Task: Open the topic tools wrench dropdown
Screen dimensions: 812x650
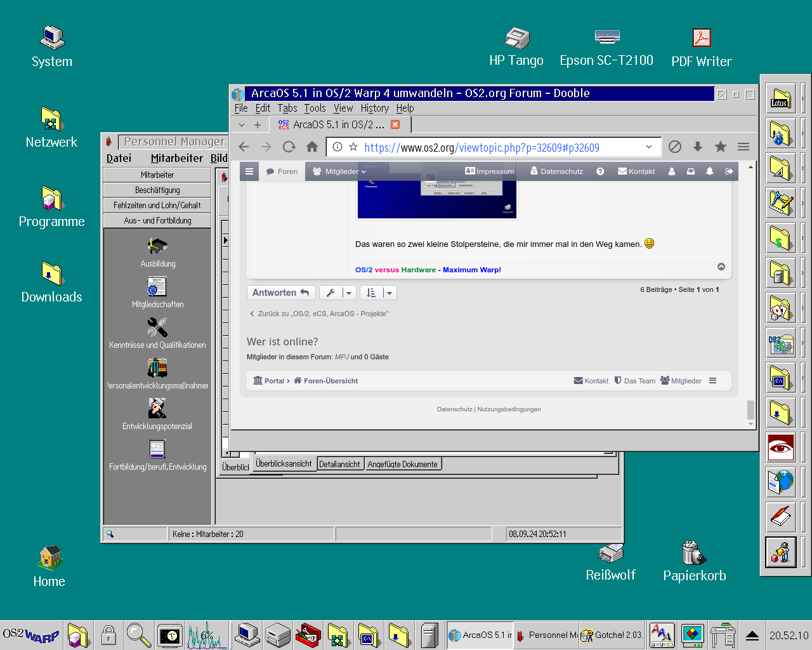Action: [337, 293]
